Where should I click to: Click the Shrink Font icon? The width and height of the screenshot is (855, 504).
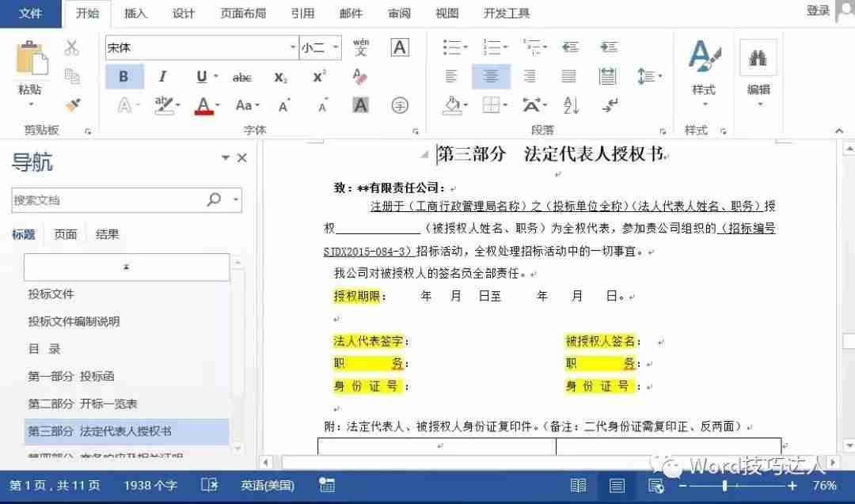click(x=323, y=105)
